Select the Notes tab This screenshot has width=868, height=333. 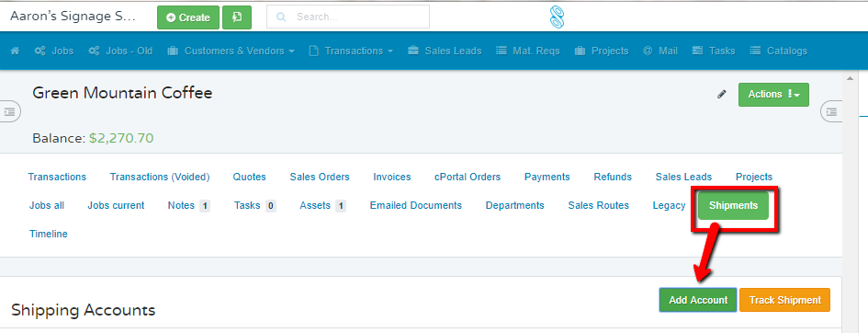pyautogui.click(x=189, y=205)
